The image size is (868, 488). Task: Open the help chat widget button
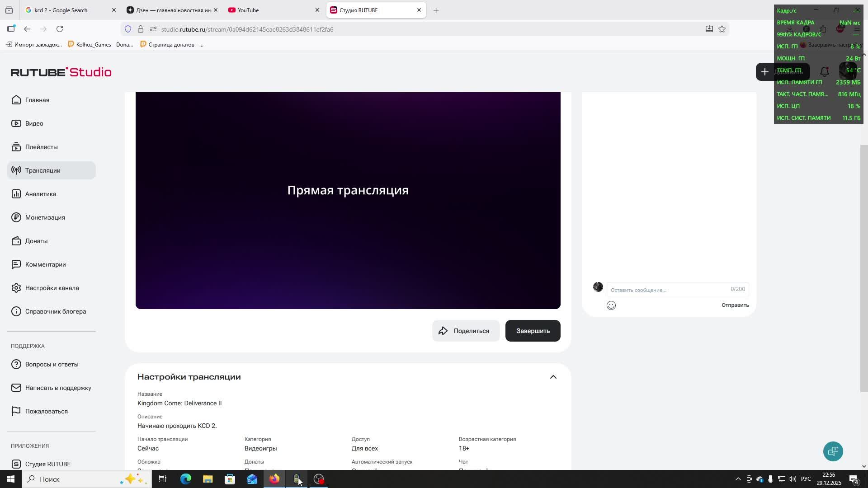click(833, 451)
